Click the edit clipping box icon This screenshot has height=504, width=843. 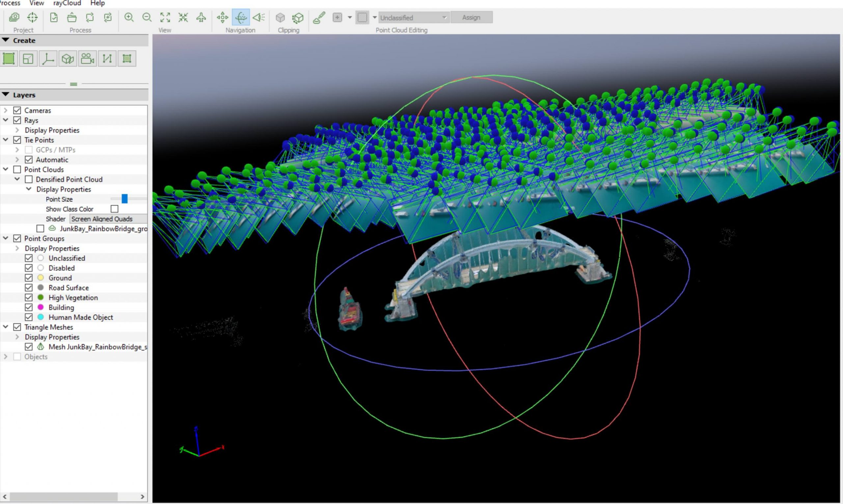(298, 17)
